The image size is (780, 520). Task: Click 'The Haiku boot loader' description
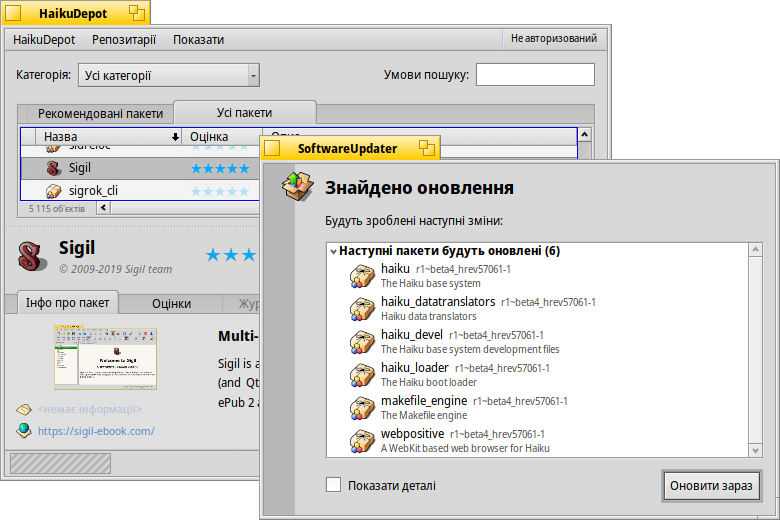[x=429, y=382]
